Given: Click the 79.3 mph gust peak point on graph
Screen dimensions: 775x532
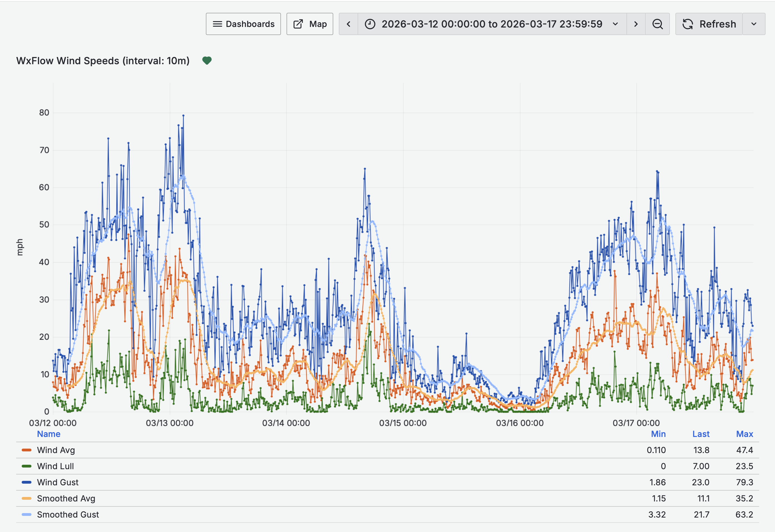Looking at the screenshot, I should coord(183,116).
